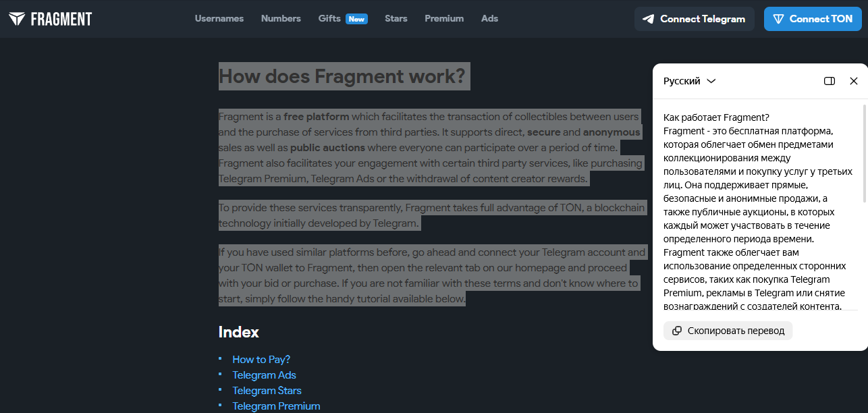
Task: Open the Gifts section
Action: pyautogui.click(x=329, y=19)
